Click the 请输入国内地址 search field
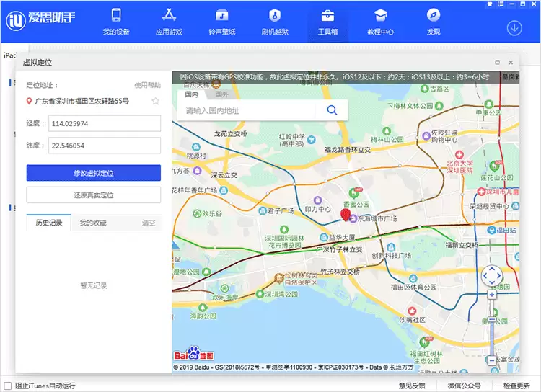The height and width of the screenshot is (392, 541). point(247,110)
